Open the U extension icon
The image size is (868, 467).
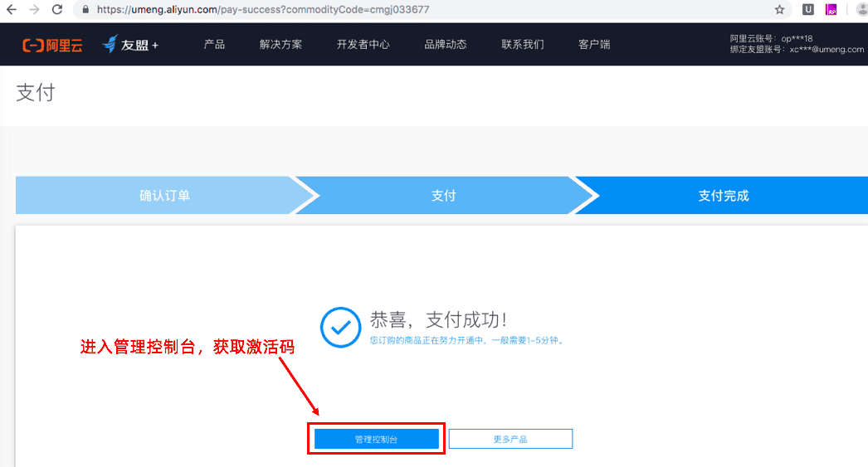coord(808,9)
